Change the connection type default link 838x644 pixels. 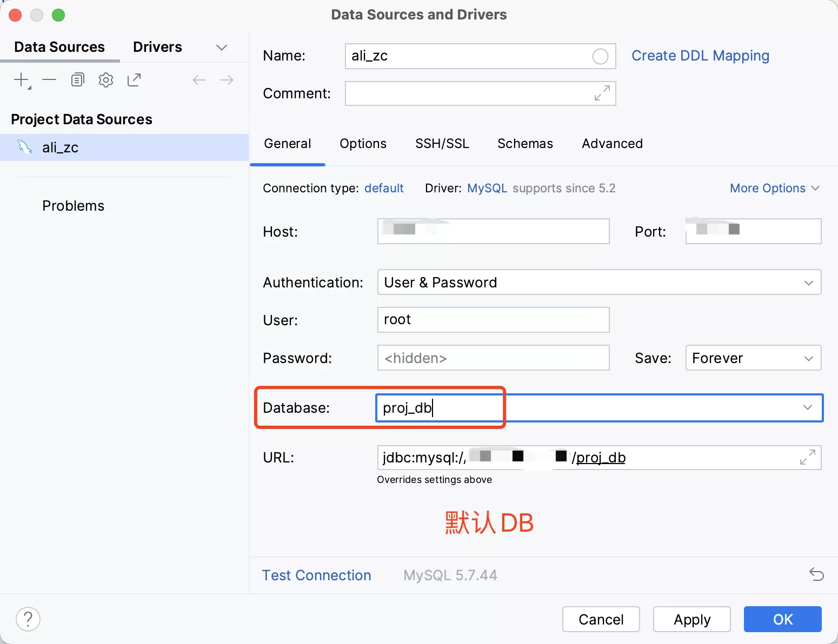pyautogui.click(x=384, y=188)
